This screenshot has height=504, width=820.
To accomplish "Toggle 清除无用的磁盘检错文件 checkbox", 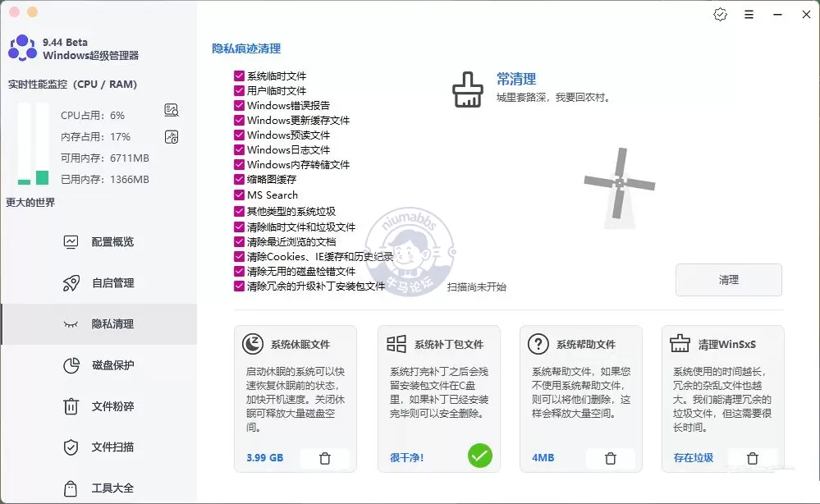I will 239,271.
